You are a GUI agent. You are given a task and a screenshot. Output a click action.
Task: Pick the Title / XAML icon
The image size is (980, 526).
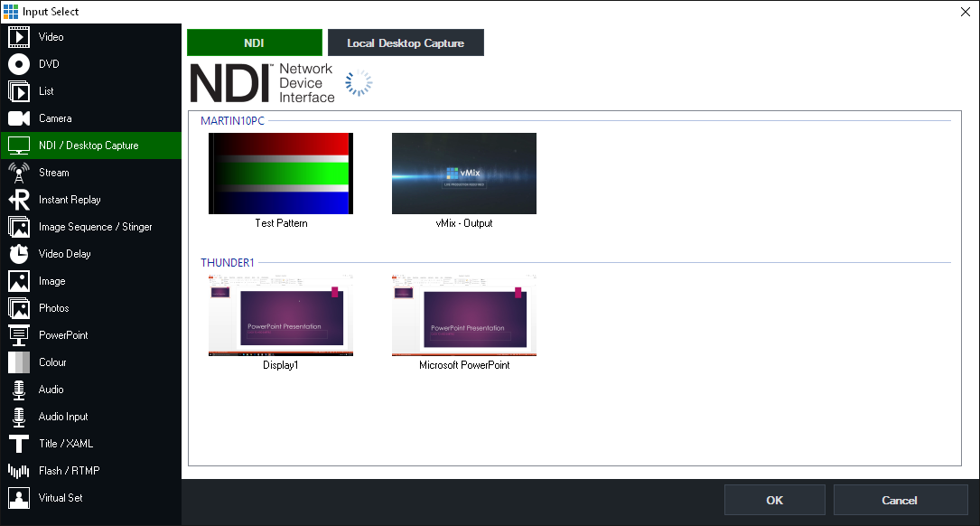click(x=19, y=444)
